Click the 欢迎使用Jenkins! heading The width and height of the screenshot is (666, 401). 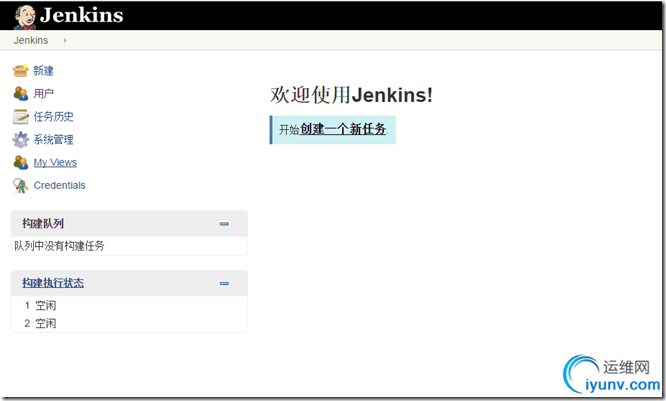click(351, 94)
